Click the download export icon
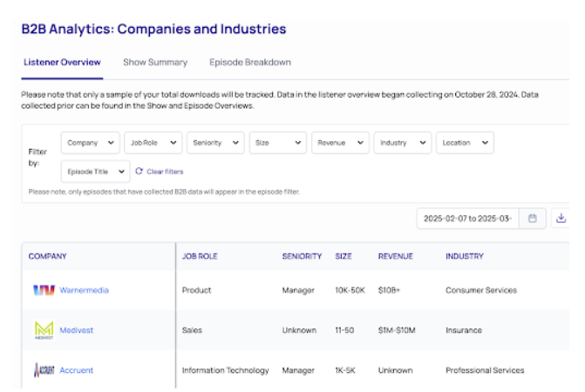This screenshot has width=585, height=392. [x=561, y=218]
